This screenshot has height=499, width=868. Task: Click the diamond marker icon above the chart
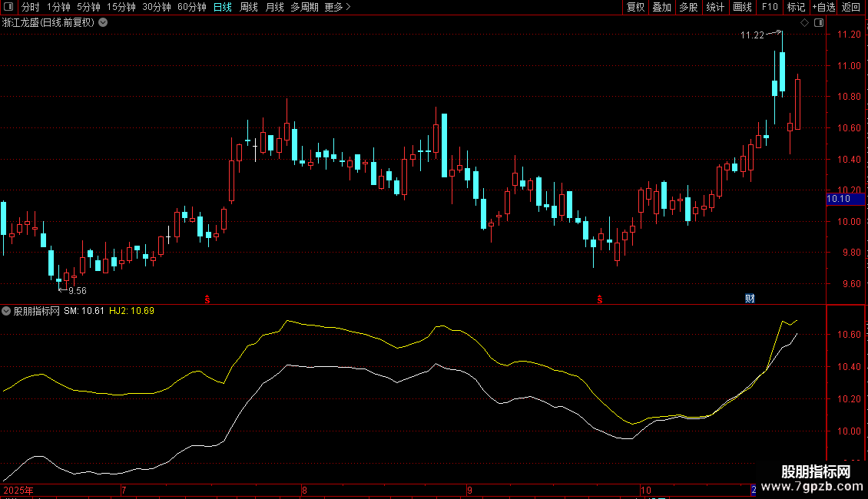[805, 23]
